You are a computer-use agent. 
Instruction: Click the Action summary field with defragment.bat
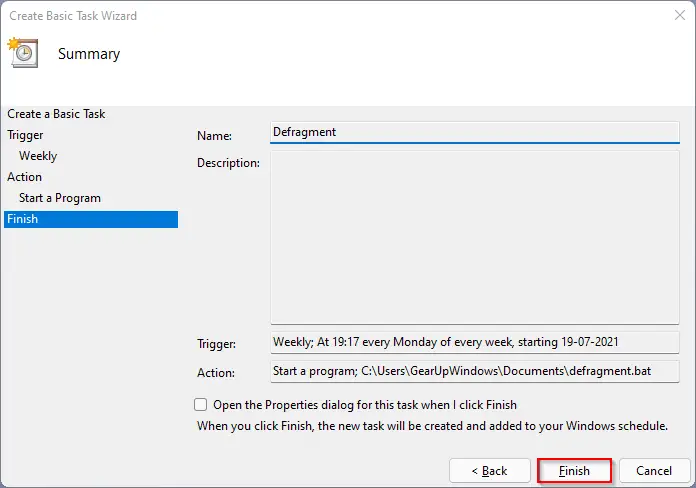click(475, 371)
